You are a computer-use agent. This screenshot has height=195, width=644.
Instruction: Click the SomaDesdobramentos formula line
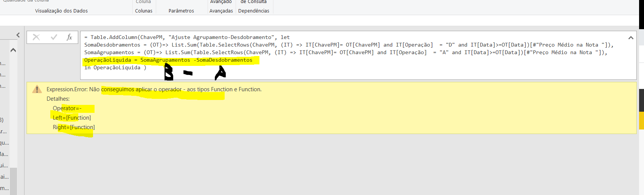[349, 45]
